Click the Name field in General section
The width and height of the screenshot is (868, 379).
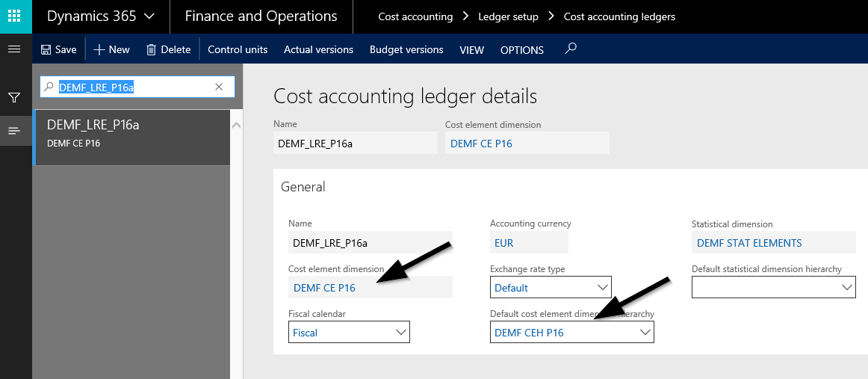click(370, 243)
